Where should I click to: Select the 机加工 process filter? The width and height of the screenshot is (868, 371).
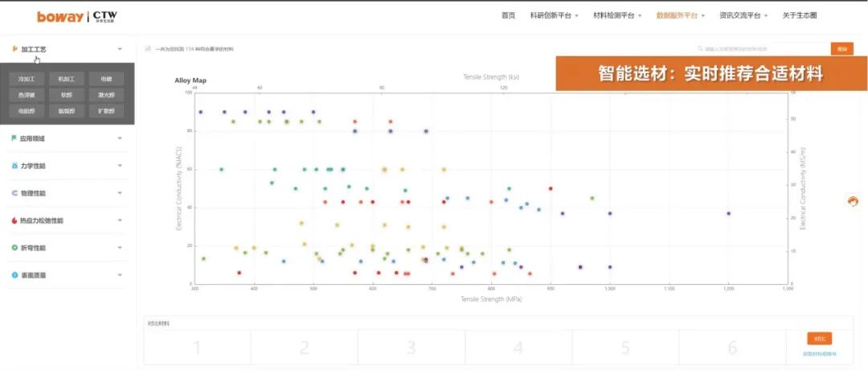coord(67,79)
